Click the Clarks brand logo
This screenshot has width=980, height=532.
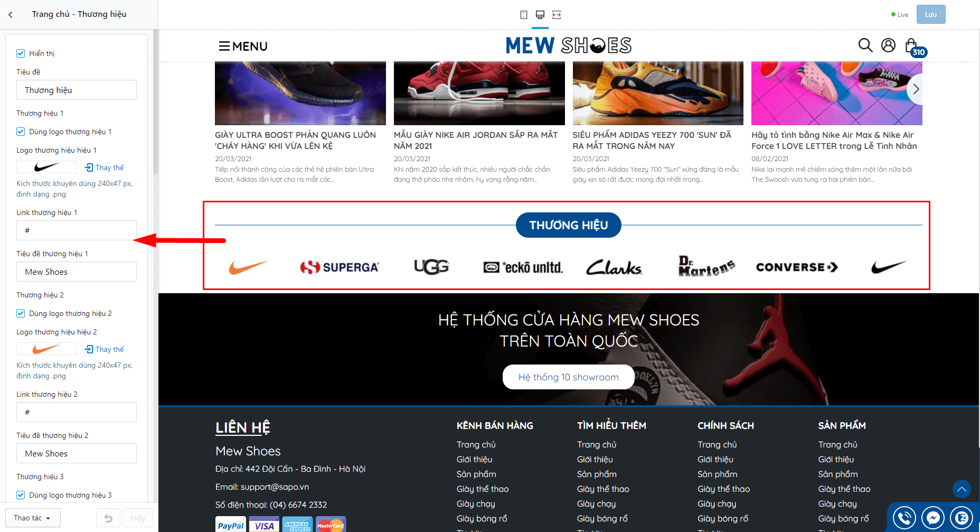click(x=614, y=267)
